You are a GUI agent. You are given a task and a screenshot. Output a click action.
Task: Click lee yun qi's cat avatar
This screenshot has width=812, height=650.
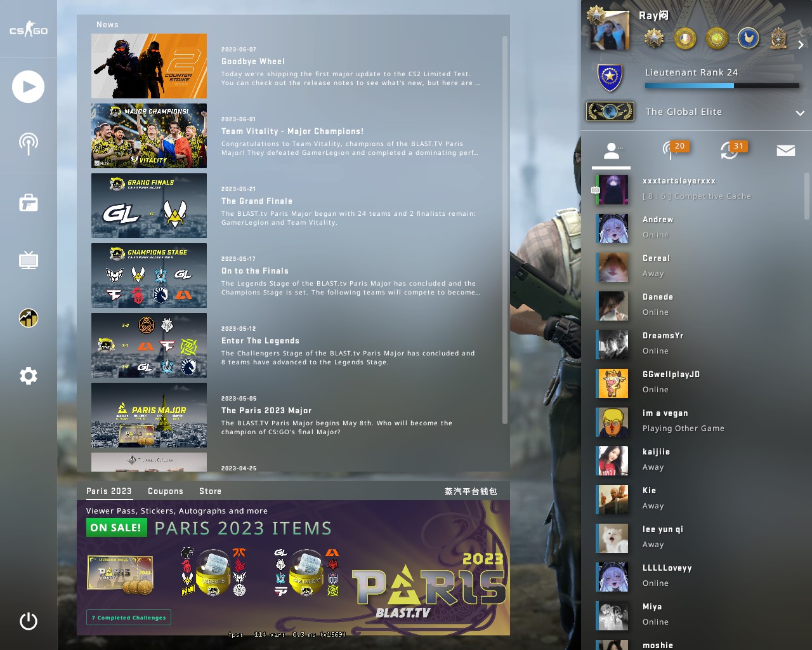point(613,538)
